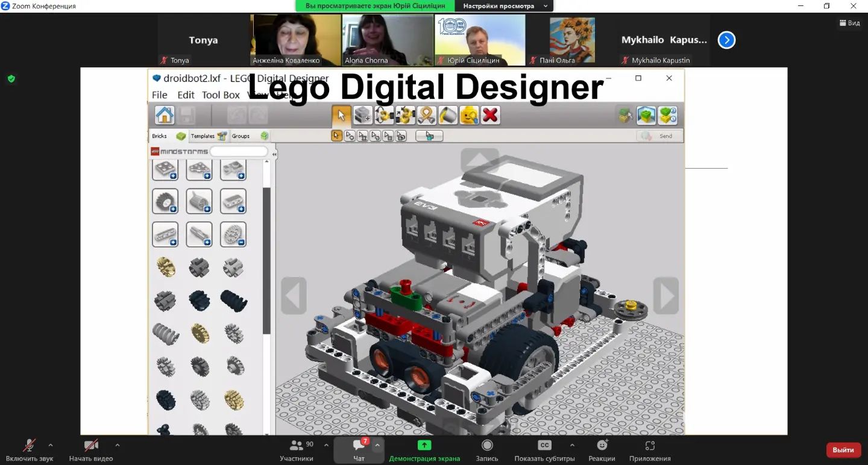Viewport: 868px width, 465px height.
Task: Unmute microphone with Включить звук
Action: click(x=29, y=449)
